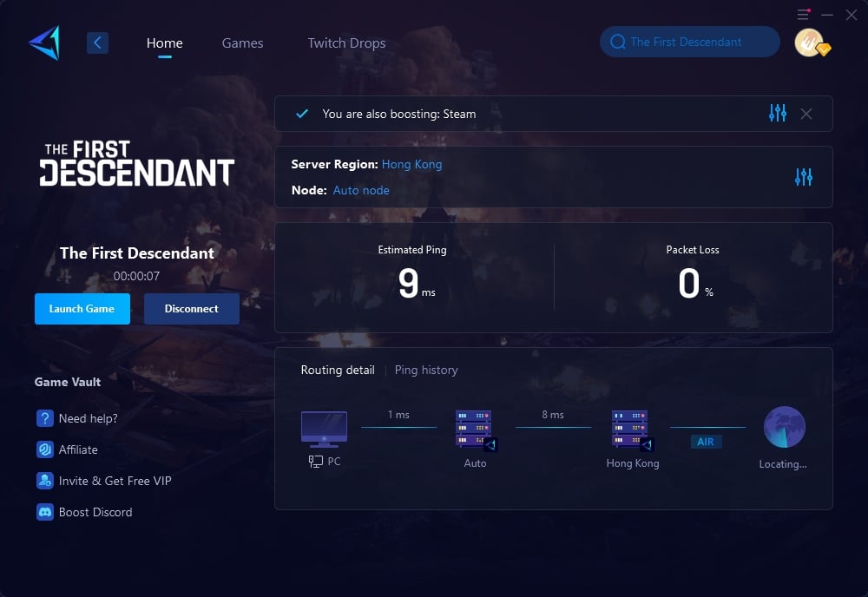Click the magnifier search icon
Image resolution: width=868 pixels, height=597 pixels.
618,42
